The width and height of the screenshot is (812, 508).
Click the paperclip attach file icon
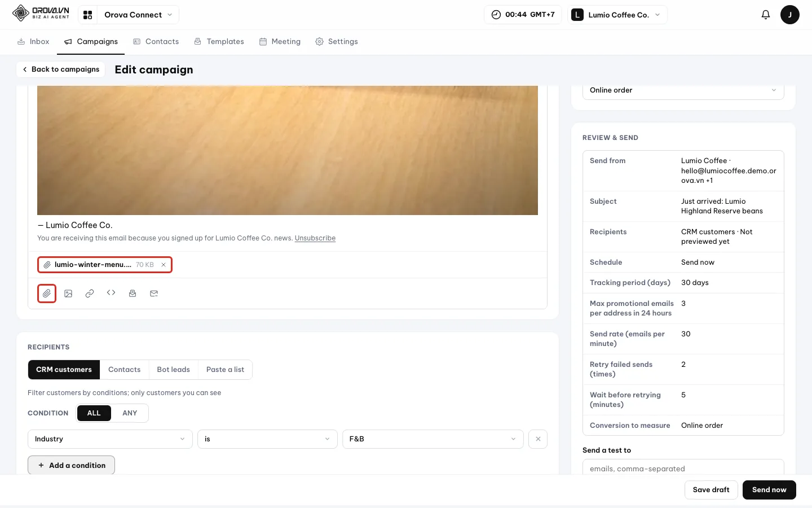47,294
